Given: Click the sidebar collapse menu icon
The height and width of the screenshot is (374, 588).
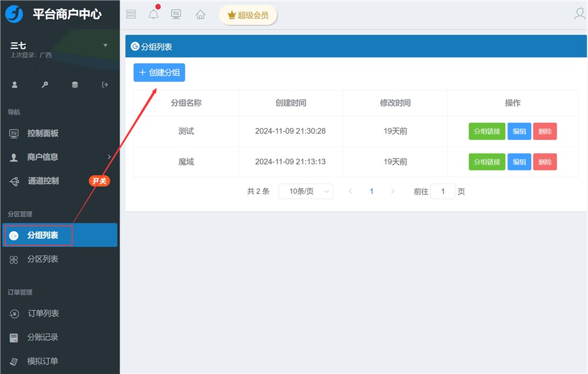Looking at the screenshot, I should (x=131, y=15).
